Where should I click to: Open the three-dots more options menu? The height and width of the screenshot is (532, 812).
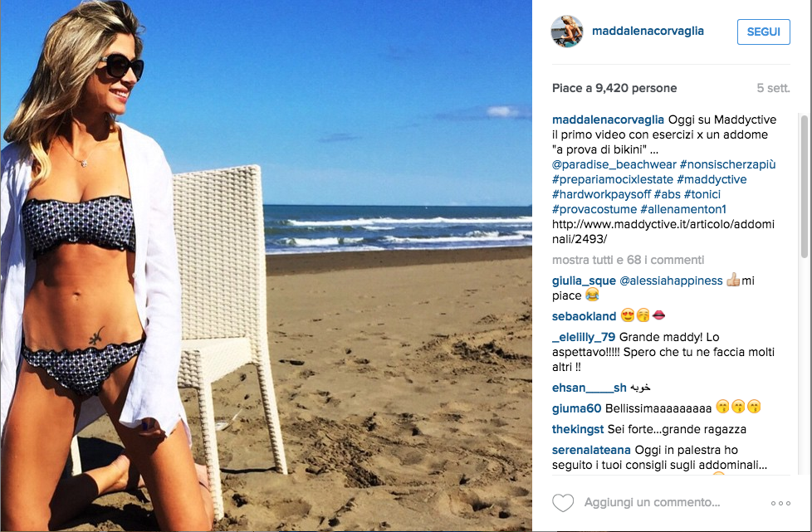[780, 503]
